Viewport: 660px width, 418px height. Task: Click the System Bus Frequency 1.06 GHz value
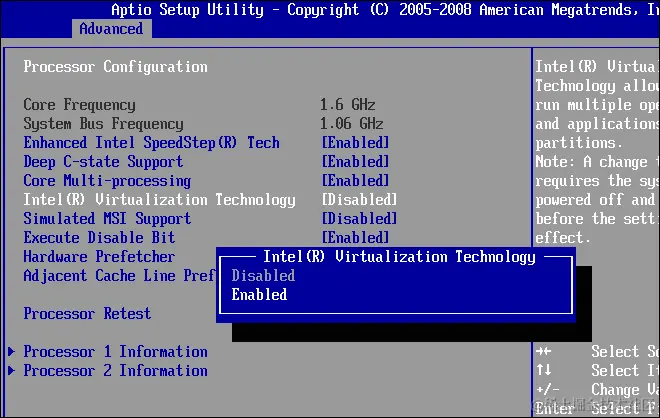[351, 123]
